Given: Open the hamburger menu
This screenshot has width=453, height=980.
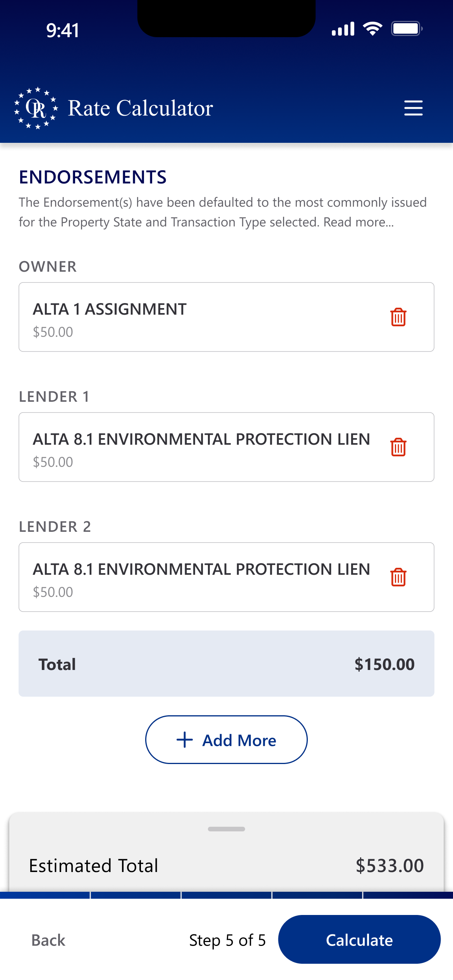Looking at the screenshot, I should pos(413,108).
